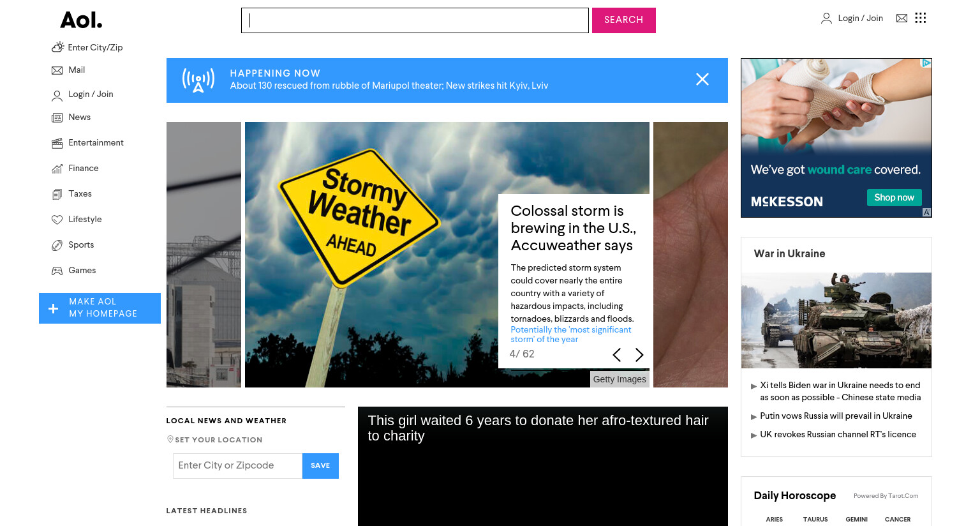The height and width of the screenshot is (526, 980).
Task: Open the Taxes section from sidebar
Action: (x=80, y=194)
